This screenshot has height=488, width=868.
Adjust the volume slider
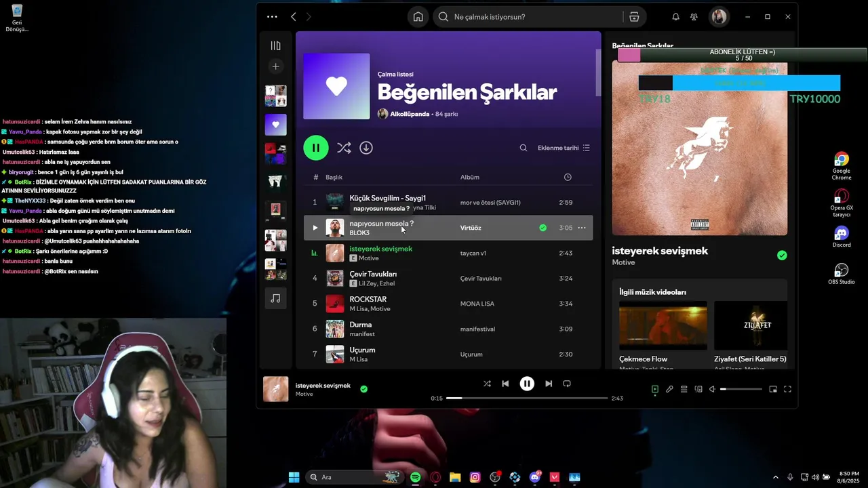pos(741,390)
